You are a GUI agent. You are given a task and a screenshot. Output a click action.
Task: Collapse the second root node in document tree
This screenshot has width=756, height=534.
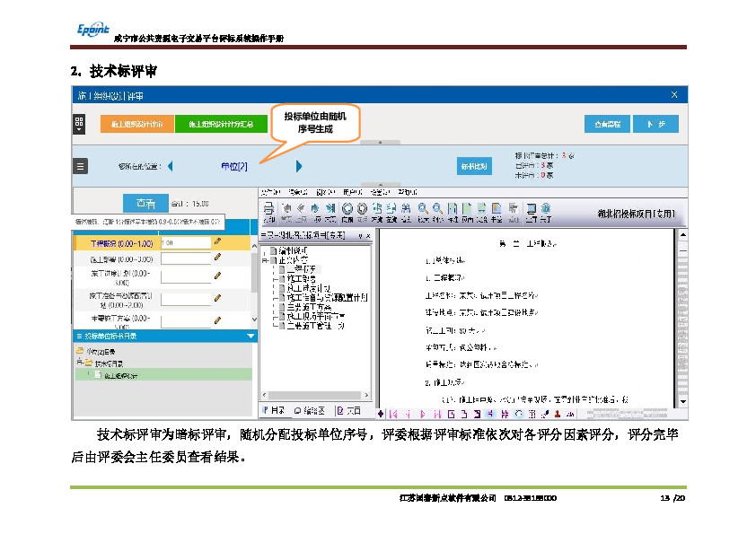tap(264, 259)
